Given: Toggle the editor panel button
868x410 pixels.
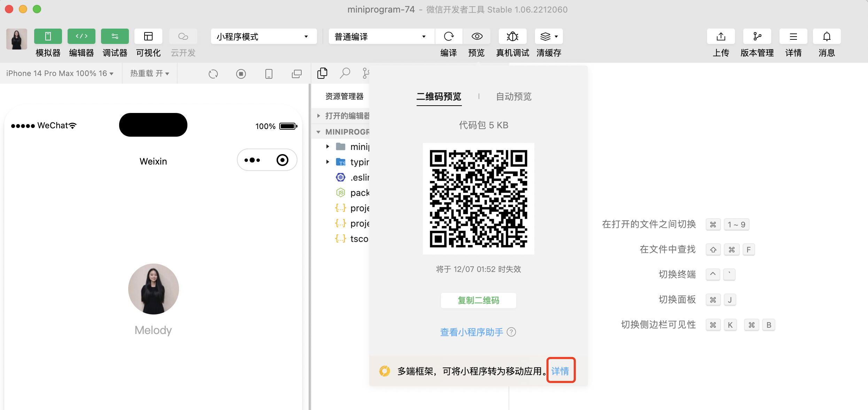Looking at the screenshot, I should point(82,36).
